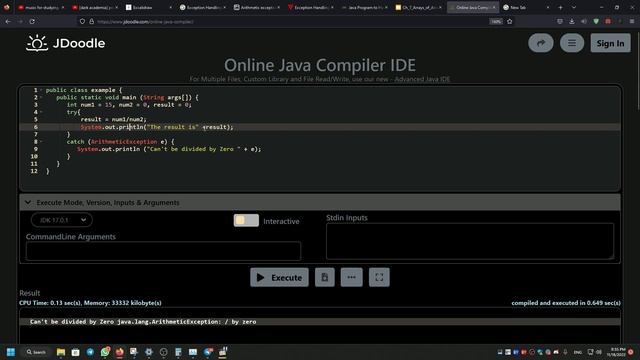Fold the main method at line 2

tap(41, 97)
